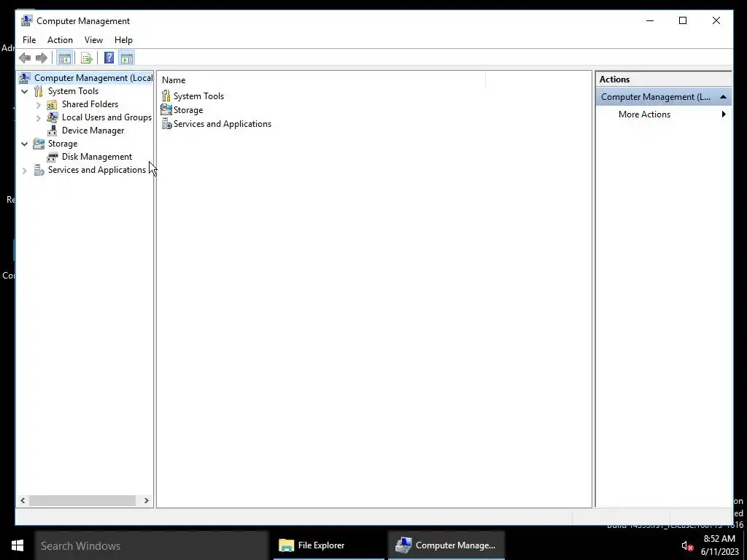Image resolution: width=747 pixels, height=560 pixels.
Task: Collapse the Computer Management actions section arrow
Action: (723, 97)
